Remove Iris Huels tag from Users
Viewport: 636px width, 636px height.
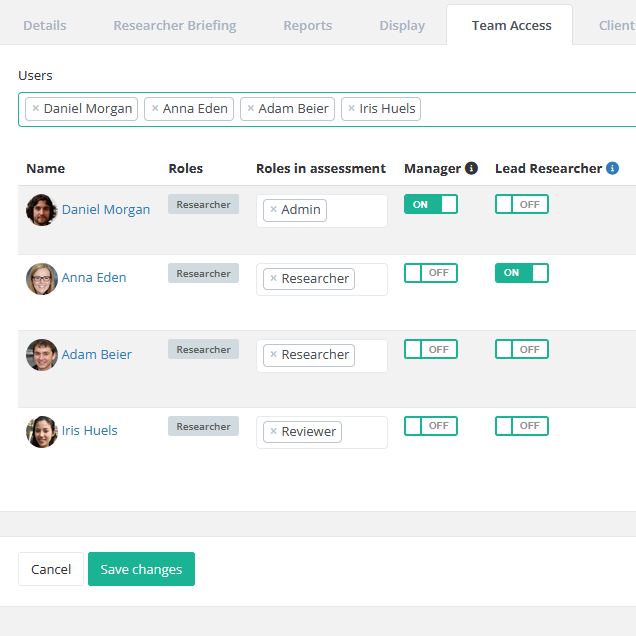tap(351, 109)
